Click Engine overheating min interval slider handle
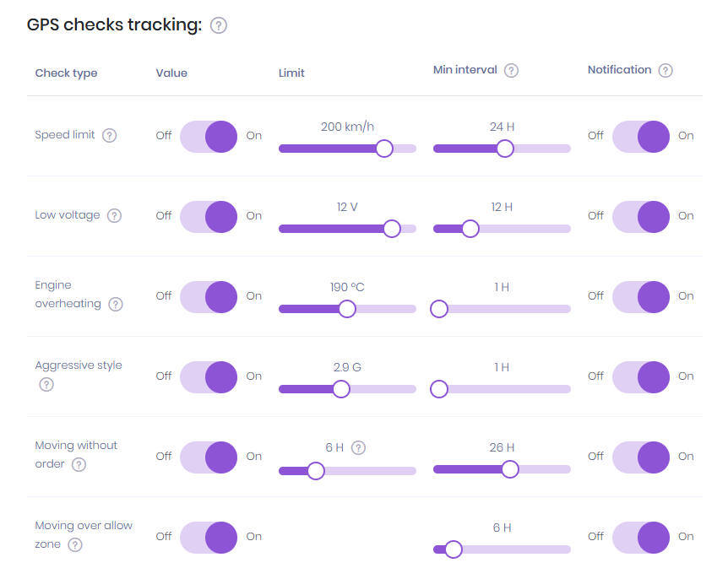The width and height of the screenshot is (728, 579). tap(439, 309)
